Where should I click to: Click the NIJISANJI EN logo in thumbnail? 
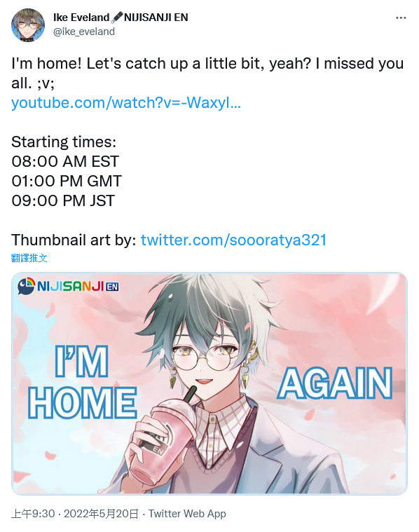tap(68, 286)
